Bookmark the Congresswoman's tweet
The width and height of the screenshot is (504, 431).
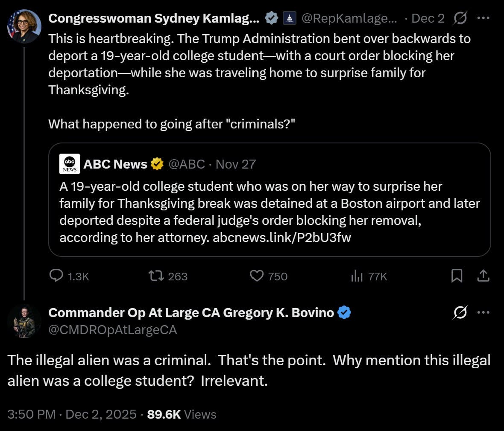[x=457, y=276]
